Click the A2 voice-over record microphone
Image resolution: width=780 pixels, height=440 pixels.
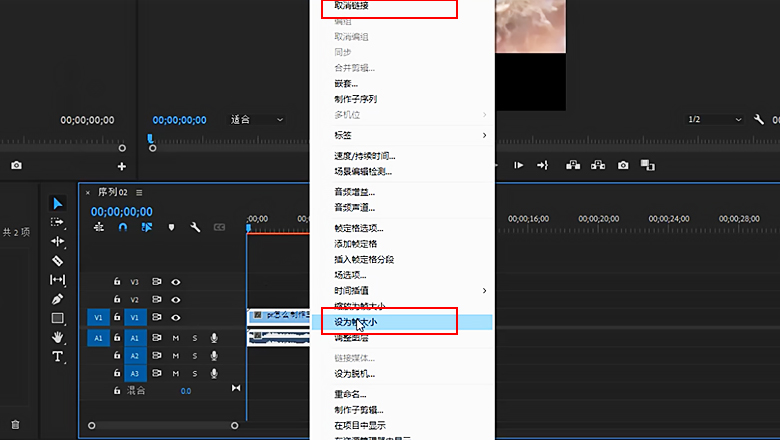[x=214, y=355]
